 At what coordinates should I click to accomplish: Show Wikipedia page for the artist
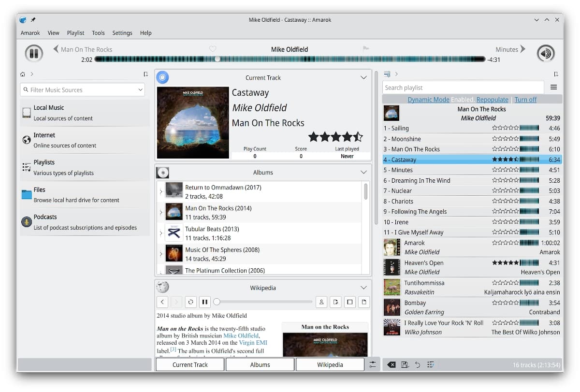pos(321,302)
